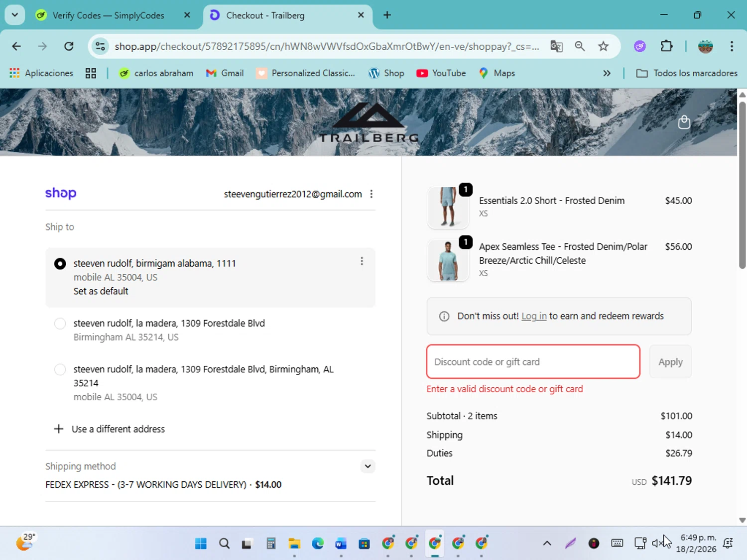This screenshot has width=747, height=560.
Task: Click the URL address bar
Action: click(x=326, y=46)
